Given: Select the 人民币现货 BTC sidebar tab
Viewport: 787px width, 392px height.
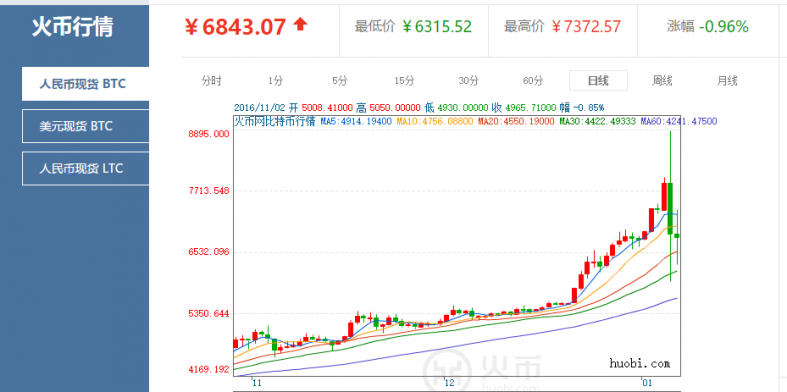Looking at the screenshot, I should (x=85, y=84).
